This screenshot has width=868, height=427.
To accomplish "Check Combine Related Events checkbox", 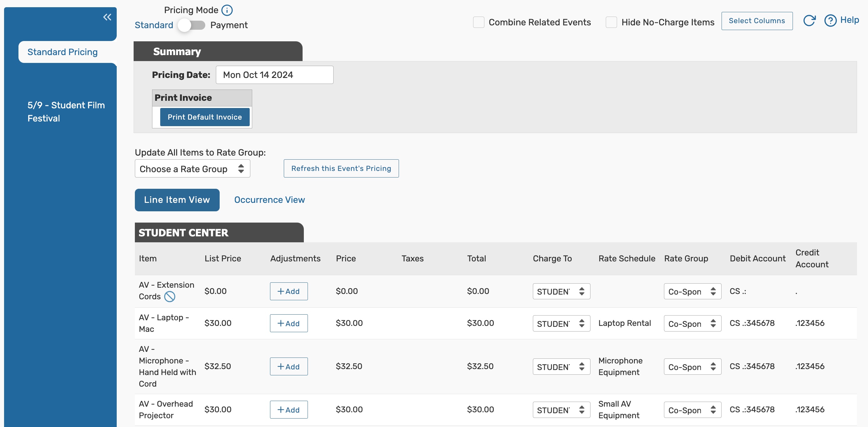I will point(478,22).
